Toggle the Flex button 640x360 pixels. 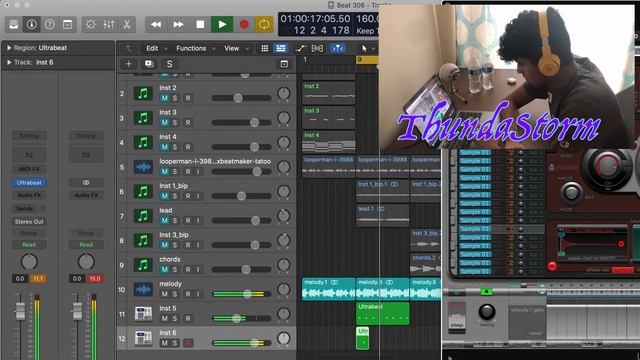click(x=317, y=48)
